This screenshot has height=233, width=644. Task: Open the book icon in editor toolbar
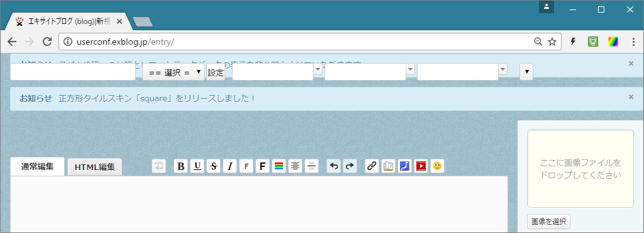point(388,166)
